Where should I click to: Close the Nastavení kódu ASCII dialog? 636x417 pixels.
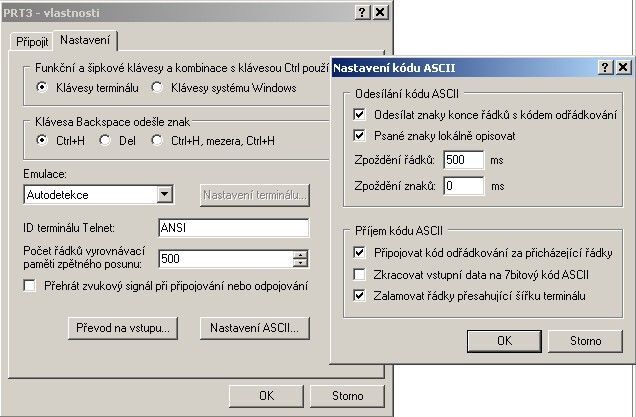coord(623,68)
